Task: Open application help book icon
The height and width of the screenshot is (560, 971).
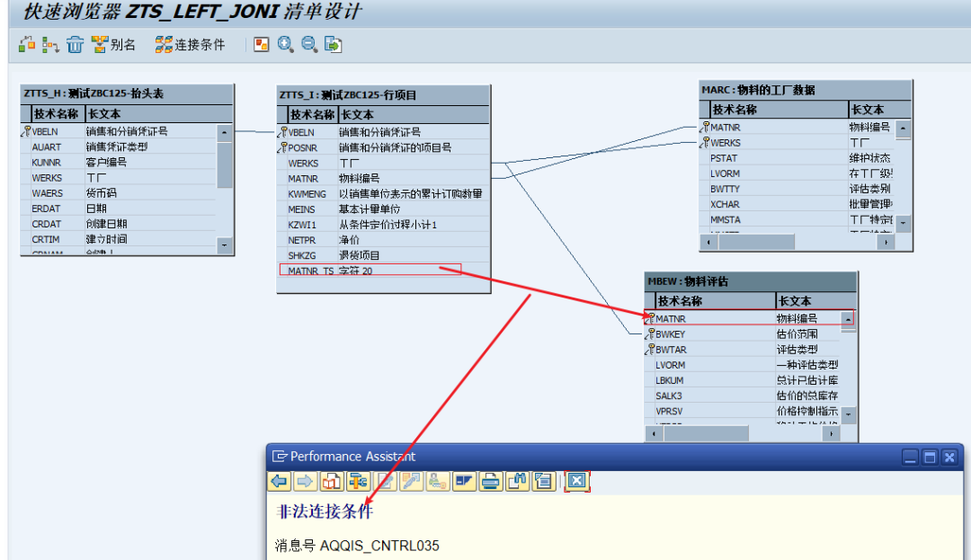Action: coord(331,481)
